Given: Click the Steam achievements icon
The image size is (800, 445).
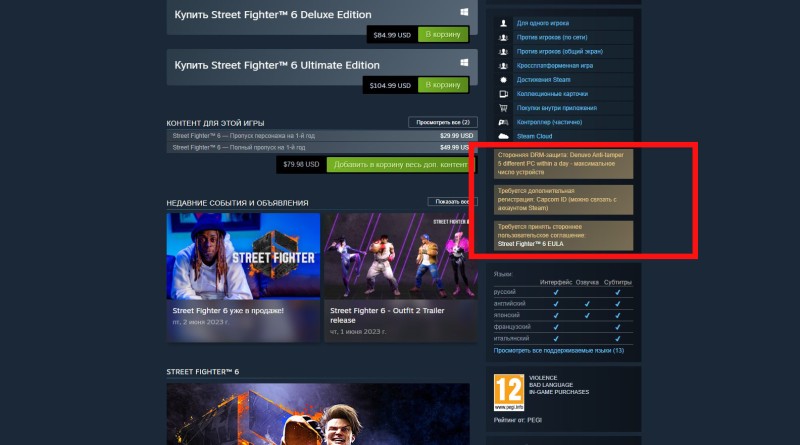Looking at the screenshot, I should [x=503, y=80].
